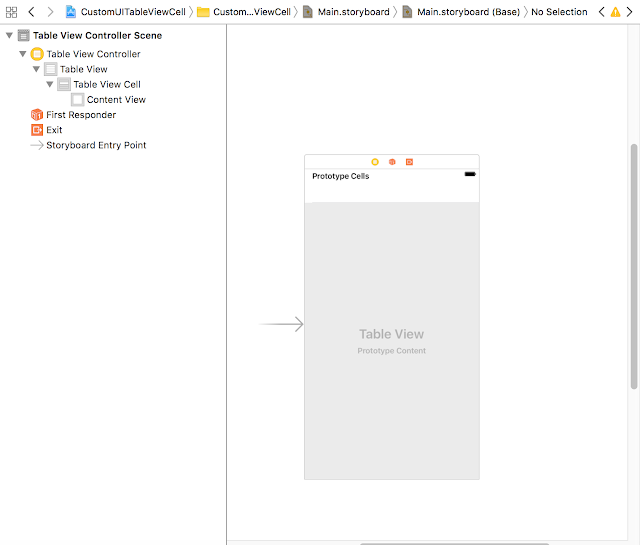Click the view controller icon in scene dock
This screenshot has height=545, width=640.
click(x=375, y=162)
